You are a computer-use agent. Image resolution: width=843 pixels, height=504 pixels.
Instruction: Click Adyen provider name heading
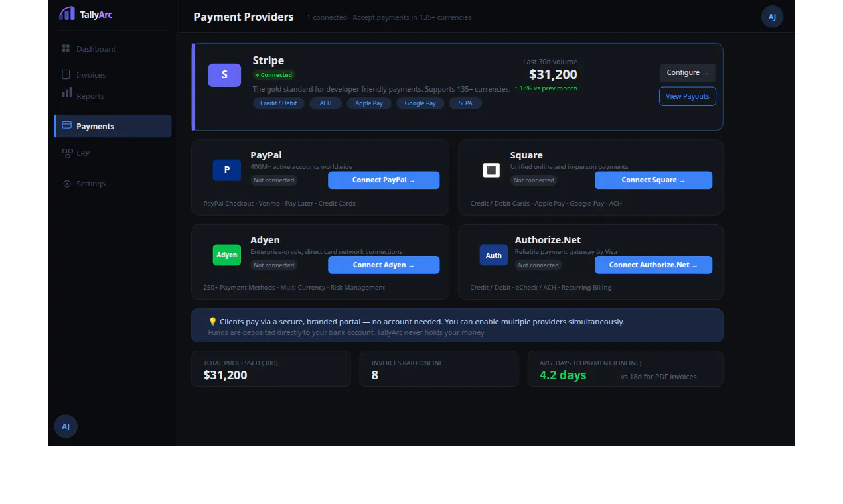tap(265, 240)
